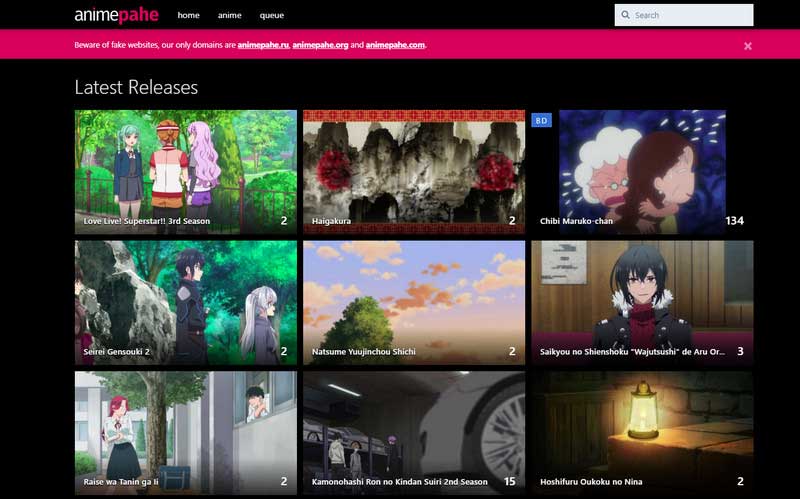The width and height of the screenshot is (800, 499).
Task: Click episode number 134 on Chibi Maruko-chan
Action: click(734, 221)
